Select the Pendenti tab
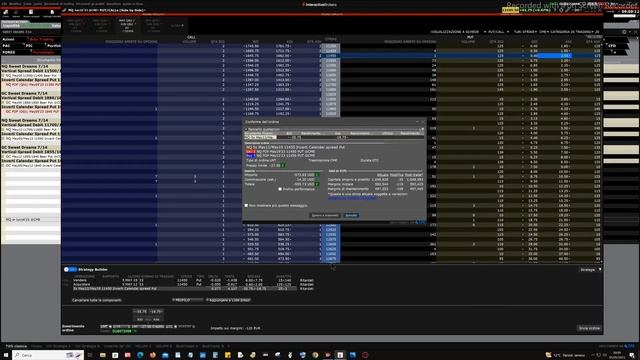This screenshot has height=360, width=640. pyautogui.click(x=43, y=52)
